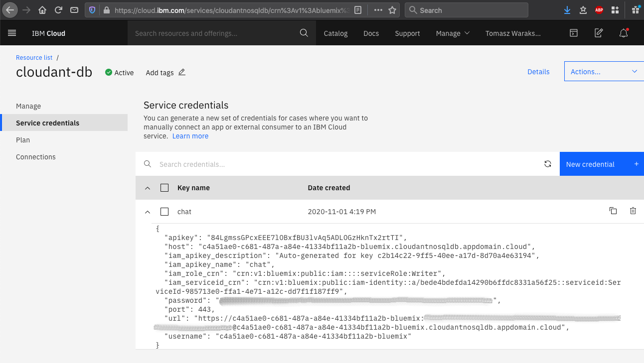Go to the Plan section in sidebar
This screenshot has width=644, height=363.
(x=23, y=140)
